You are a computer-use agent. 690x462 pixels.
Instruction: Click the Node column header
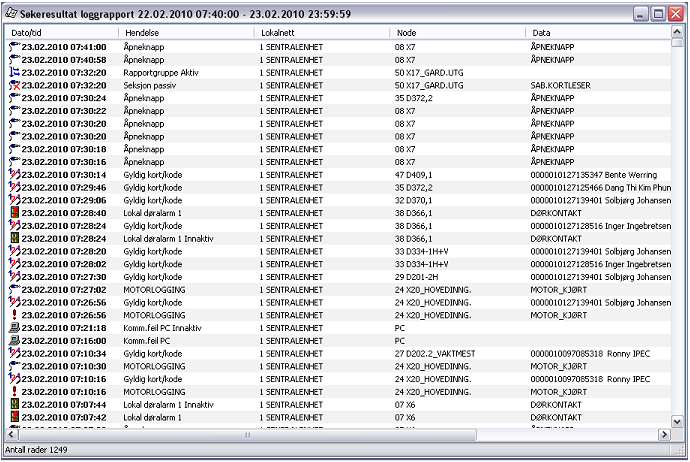pos(457,33)
